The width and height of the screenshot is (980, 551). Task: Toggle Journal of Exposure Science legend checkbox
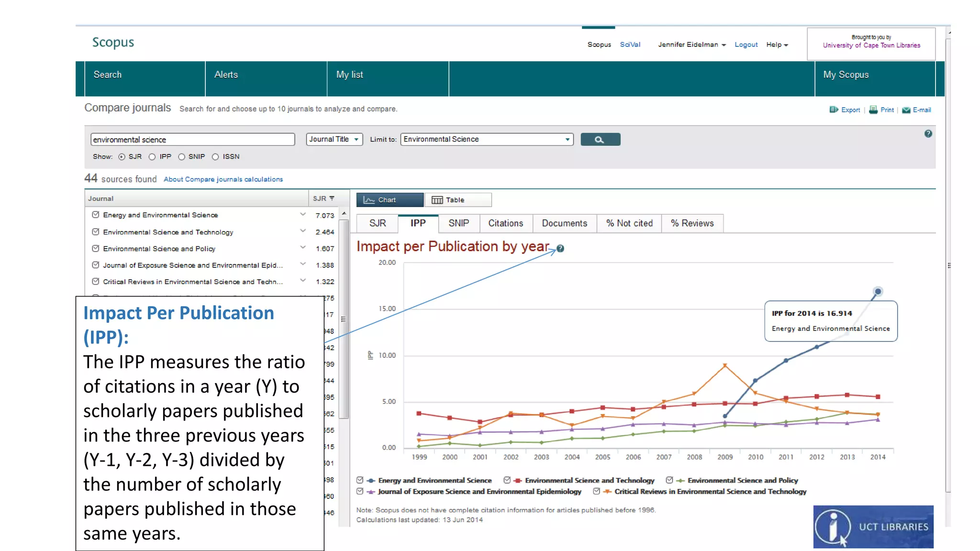pos(360,491)
